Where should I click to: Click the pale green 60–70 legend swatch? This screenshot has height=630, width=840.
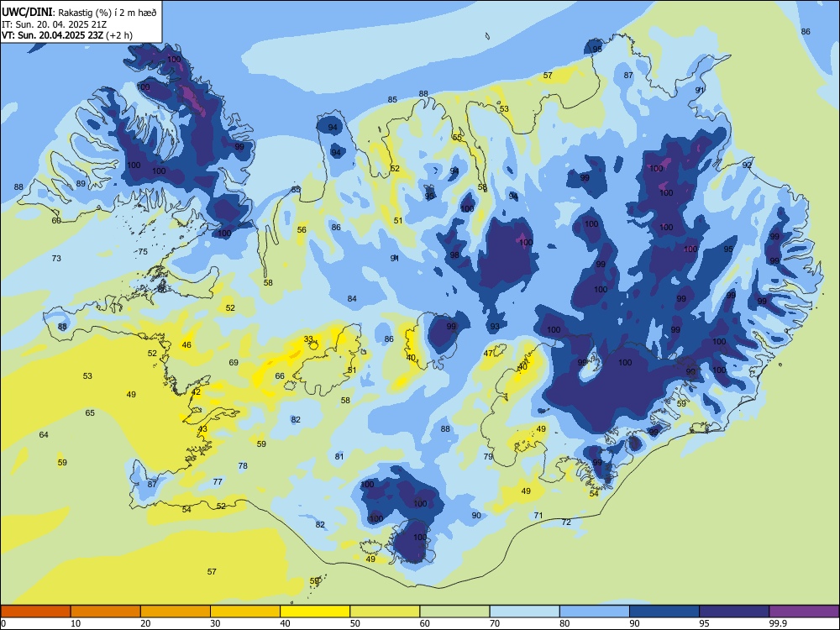click(x=454, y=612)
